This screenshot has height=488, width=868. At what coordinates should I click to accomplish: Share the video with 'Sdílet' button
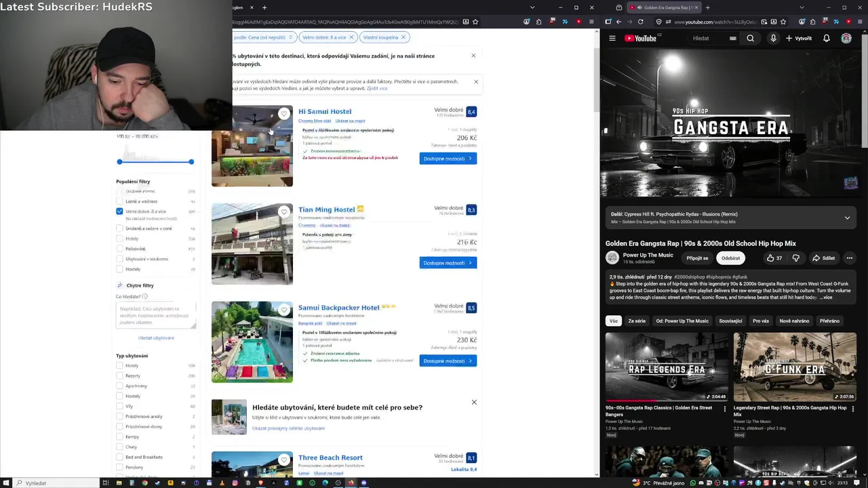click(x=823, y=258)
